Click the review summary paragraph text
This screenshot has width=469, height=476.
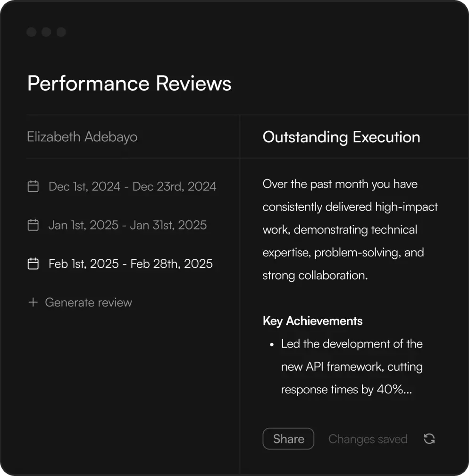point(350,229)
